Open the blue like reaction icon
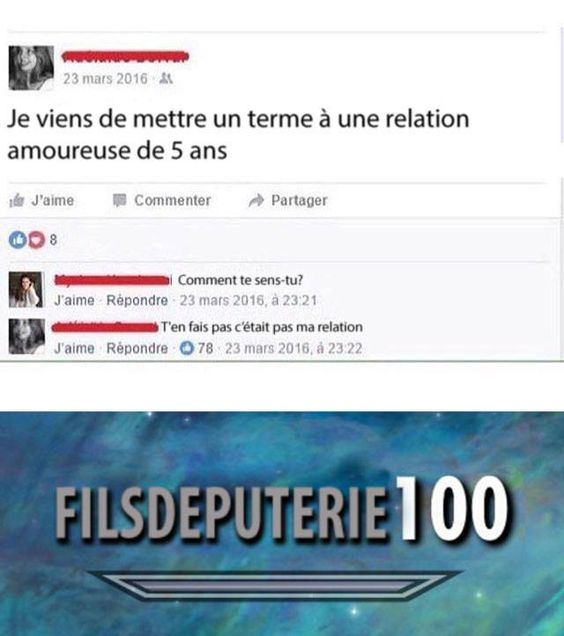This screenshot has height=636, width=564. pyautogui.click(x=17, y=240)
